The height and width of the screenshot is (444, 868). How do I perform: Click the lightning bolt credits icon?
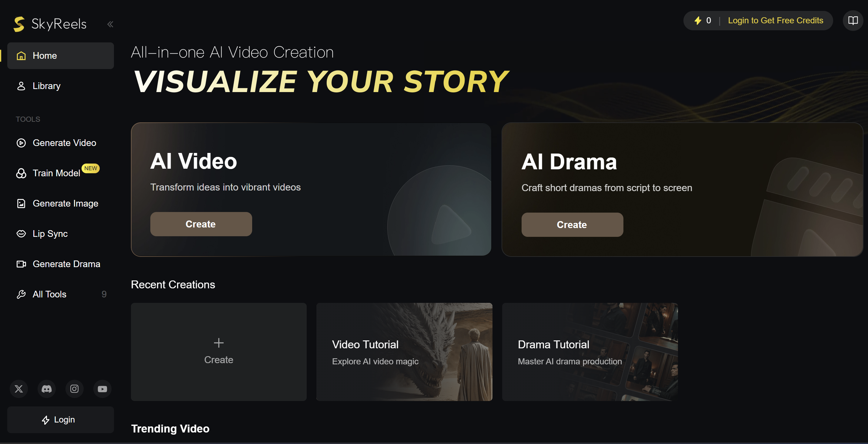(x=698, y=21)
